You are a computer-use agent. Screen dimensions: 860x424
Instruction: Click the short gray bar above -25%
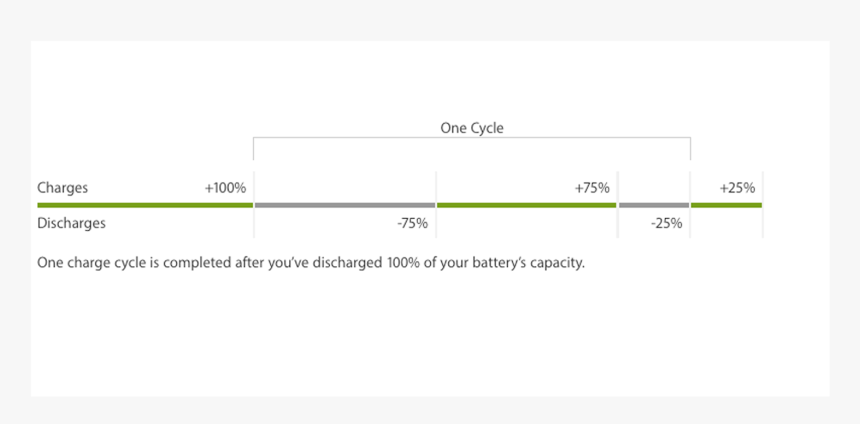click(x=654, y=205)
